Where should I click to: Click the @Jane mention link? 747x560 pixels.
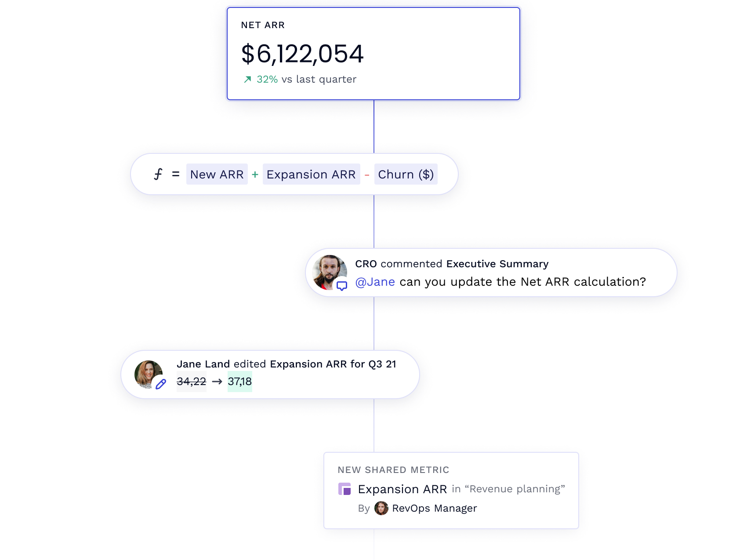coord(375,282)
